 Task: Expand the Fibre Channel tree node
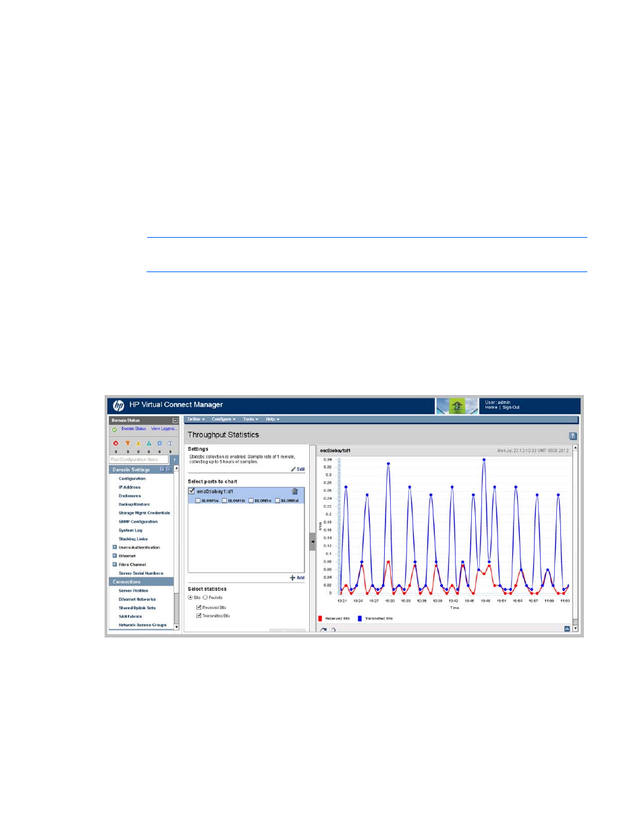pyautogui.click(x=115, y=565)
